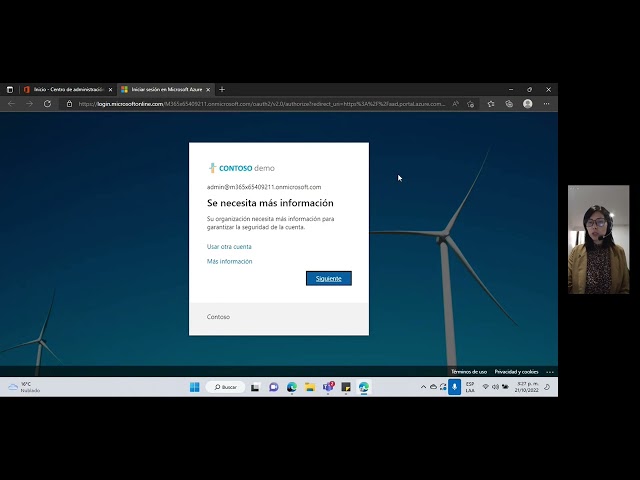Open the footer ellipsis options

coord(550,372)
